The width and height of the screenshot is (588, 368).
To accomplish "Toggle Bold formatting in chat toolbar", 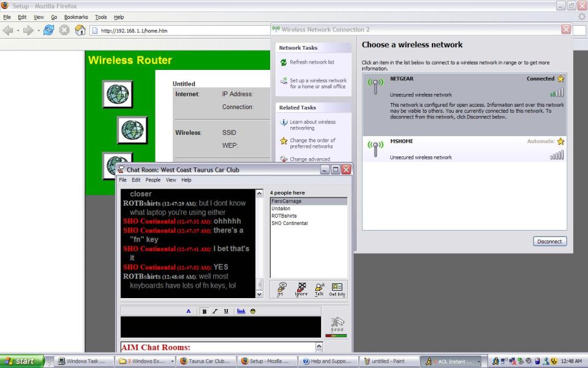I will [205, 312].
